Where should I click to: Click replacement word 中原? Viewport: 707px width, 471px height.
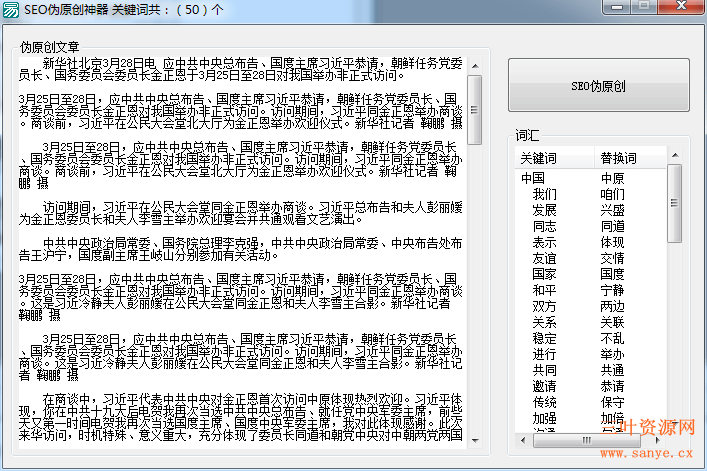612,178
